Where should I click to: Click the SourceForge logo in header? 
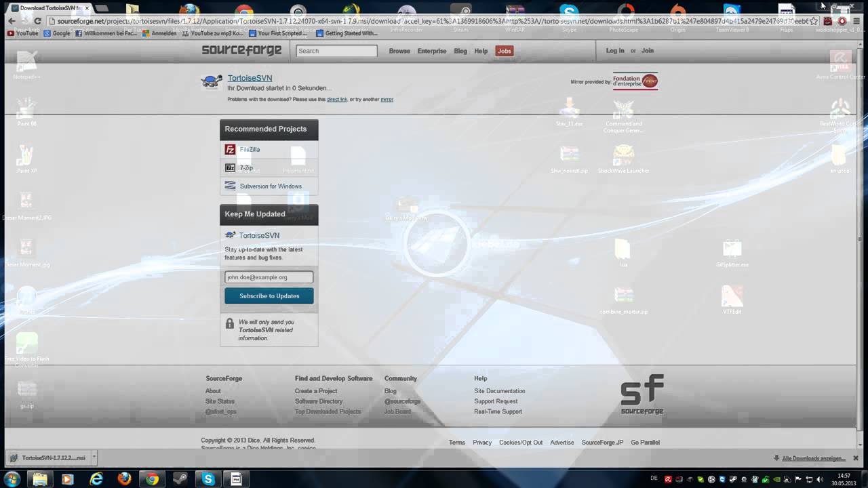(241, 50)
